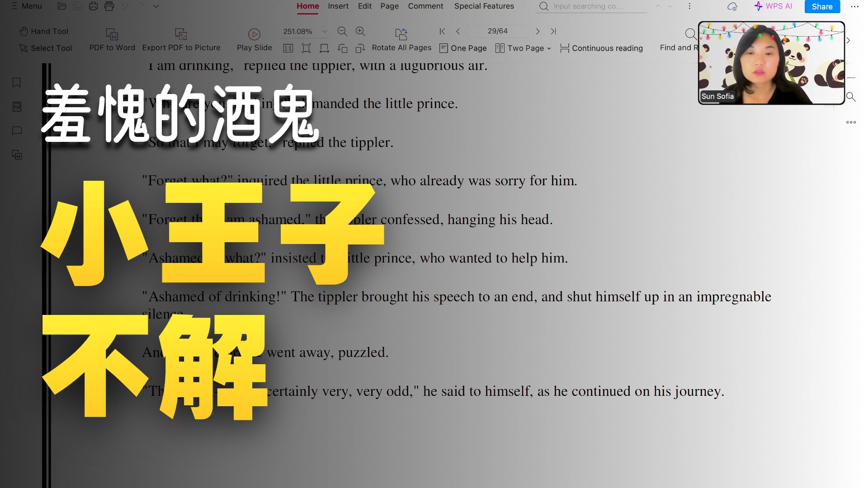Click the zoom percentage field 251.08%
The height and width of the screenshot is (488, 868).
click(x=298, y=31)
